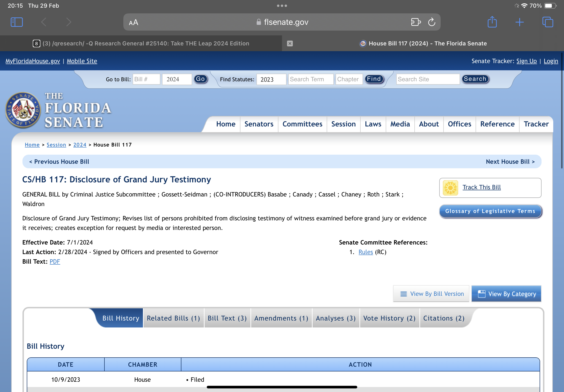Focus the Bill # input field
Screen dimensions: 564x392
coord(146,79)
